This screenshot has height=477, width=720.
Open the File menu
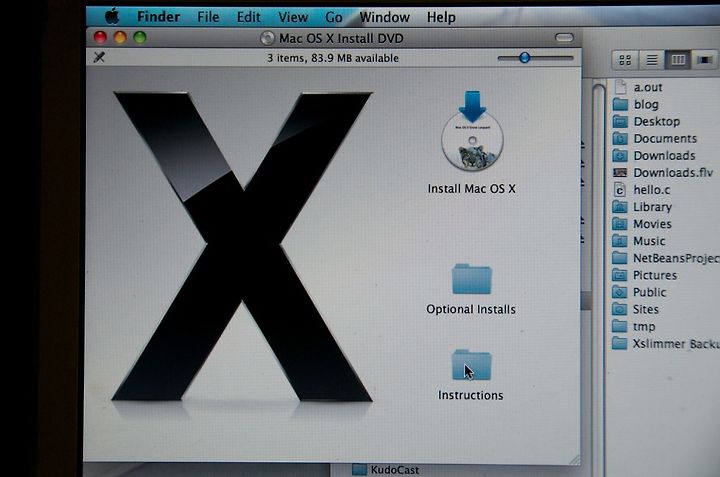click(208, 17)
